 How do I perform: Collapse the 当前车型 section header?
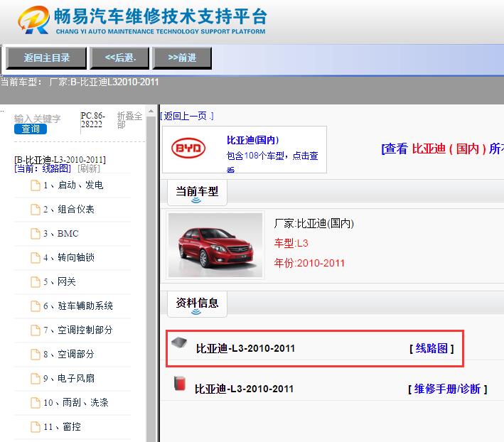(197, 193)
